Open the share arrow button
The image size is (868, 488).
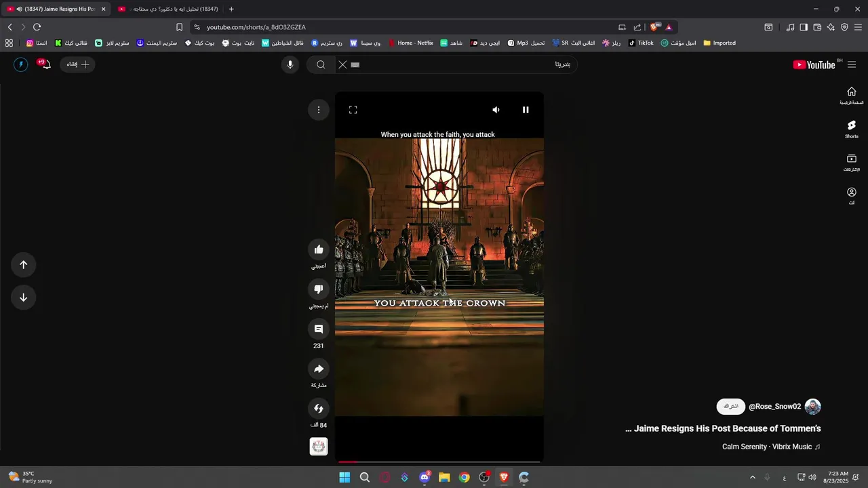[319, 369]
